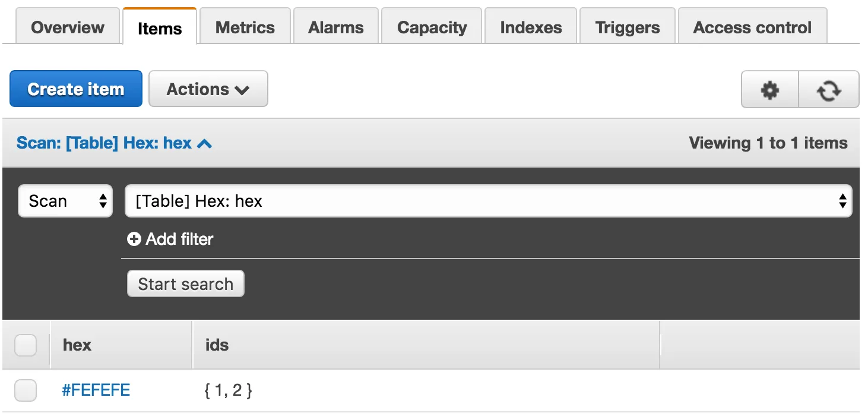This screenshot has width=868, height=416.
Task: Click the ids column header
Action: 217,345
